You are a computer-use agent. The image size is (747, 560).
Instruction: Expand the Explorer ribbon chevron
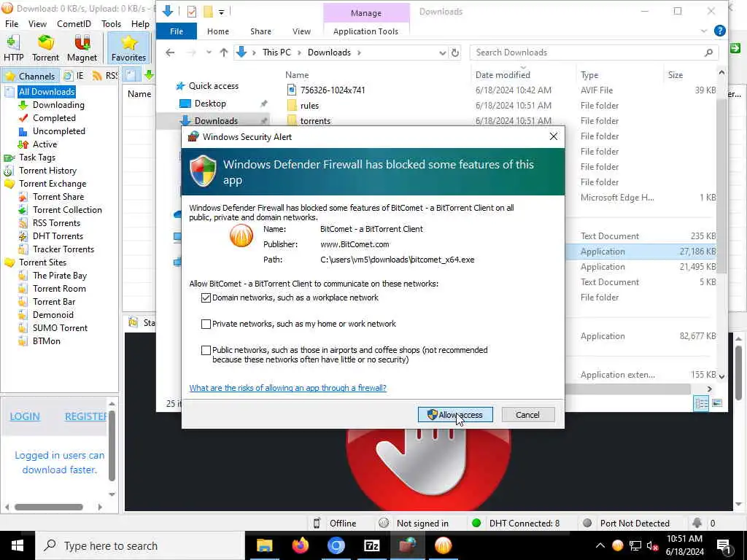[x=704, y=31]
